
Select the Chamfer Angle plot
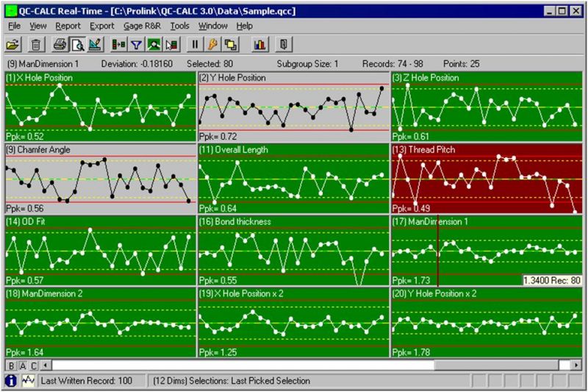click(x=101, y=178)
